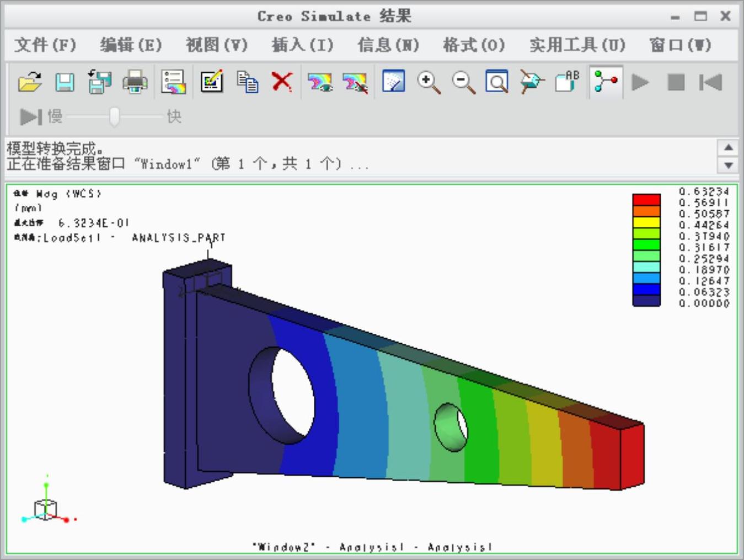Open the 编辑(E) menu
Screen dimensions: 744x560
click(131, 45)
